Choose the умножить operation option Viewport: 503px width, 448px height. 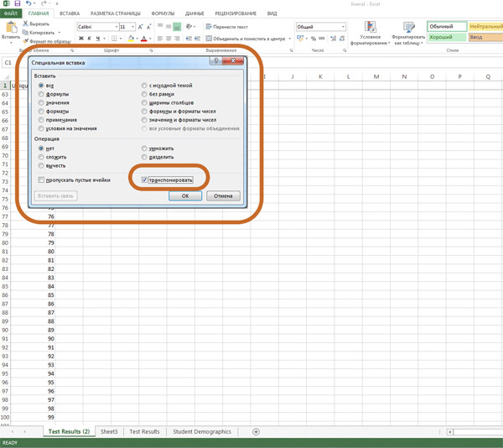(x=145, y=148)
